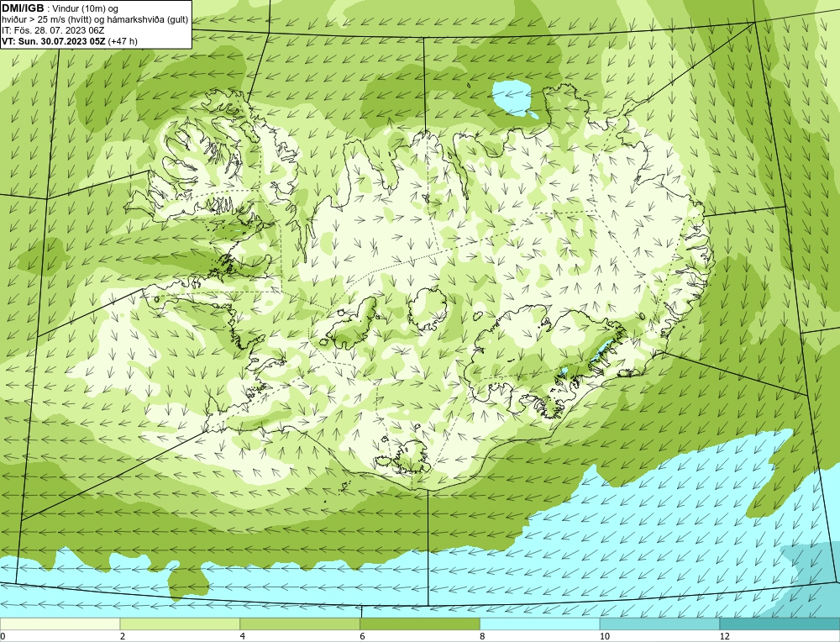Click the 6–8 m/s dark green legend swatch
Screen dimensions: 840x642
coord(420,624)
